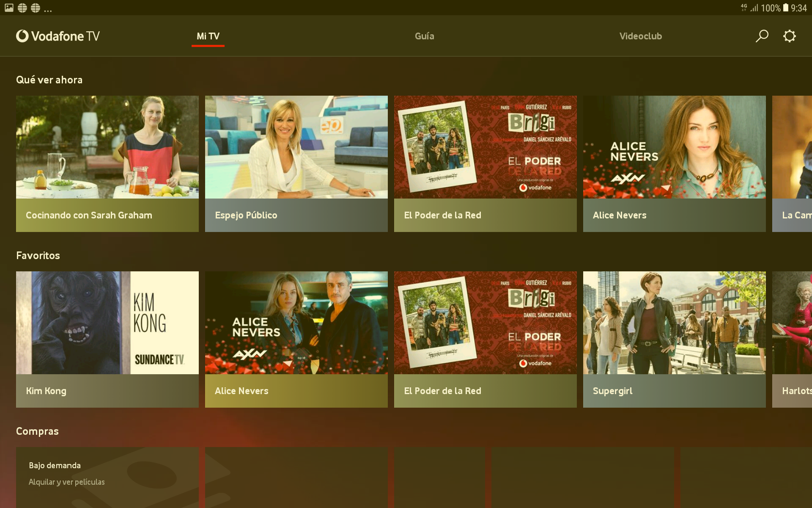Image resolution: width=812 pixels, height=508 pixels.
Task: Open Bajo demanda rental tile
Action: [x=107, y=477]
